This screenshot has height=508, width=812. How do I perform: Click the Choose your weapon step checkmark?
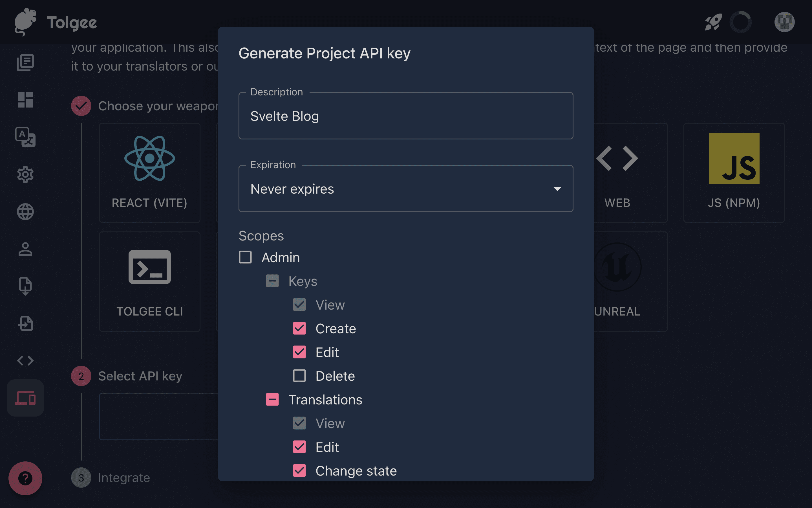pyautogui.click(x=81, y=106)
